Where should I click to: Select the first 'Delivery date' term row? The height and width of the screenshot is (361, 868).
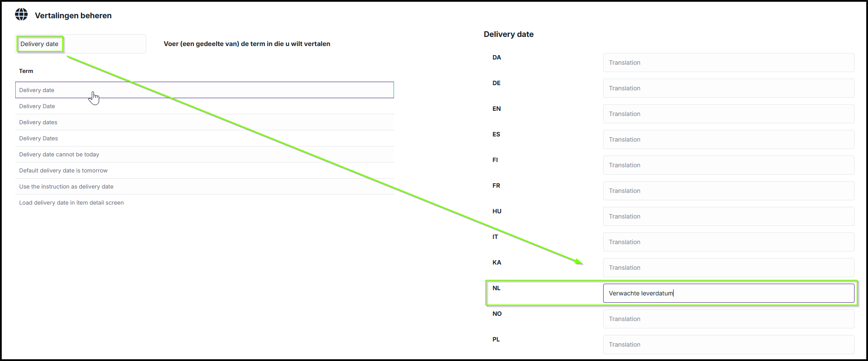point(204,90)
